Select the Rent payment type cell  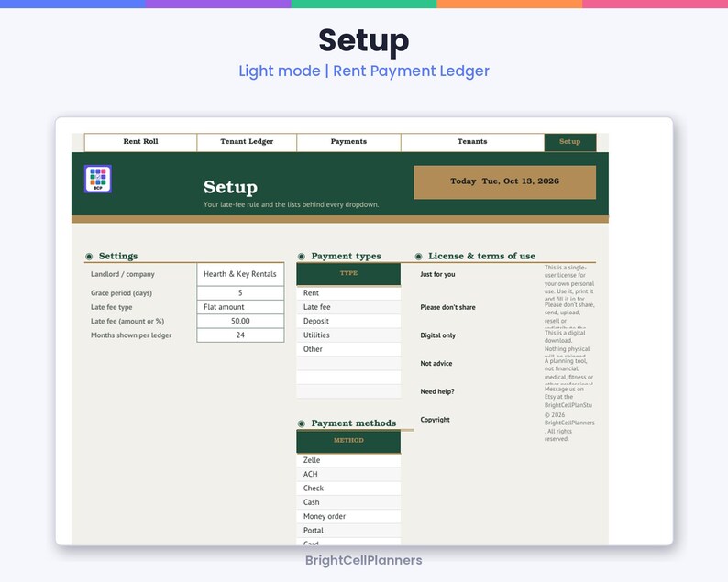pyautogui.click(x=348, y=293)
